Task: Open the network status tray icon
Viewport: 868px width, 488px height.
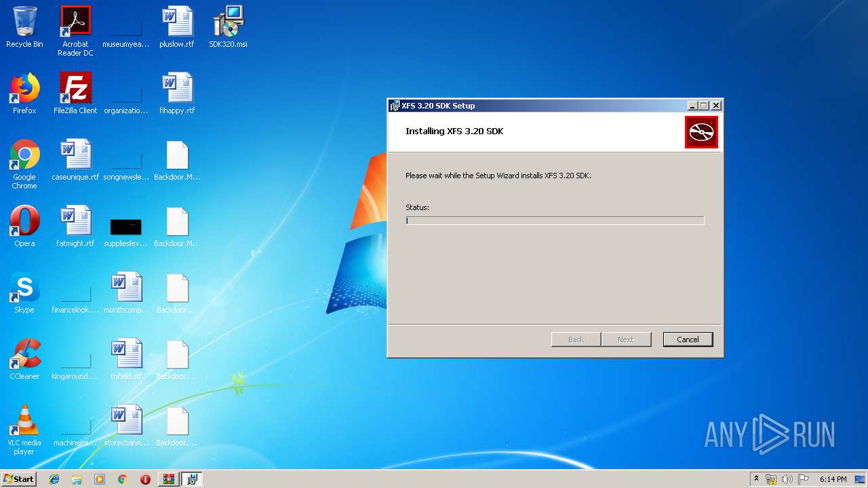Action: coord(771,479)
